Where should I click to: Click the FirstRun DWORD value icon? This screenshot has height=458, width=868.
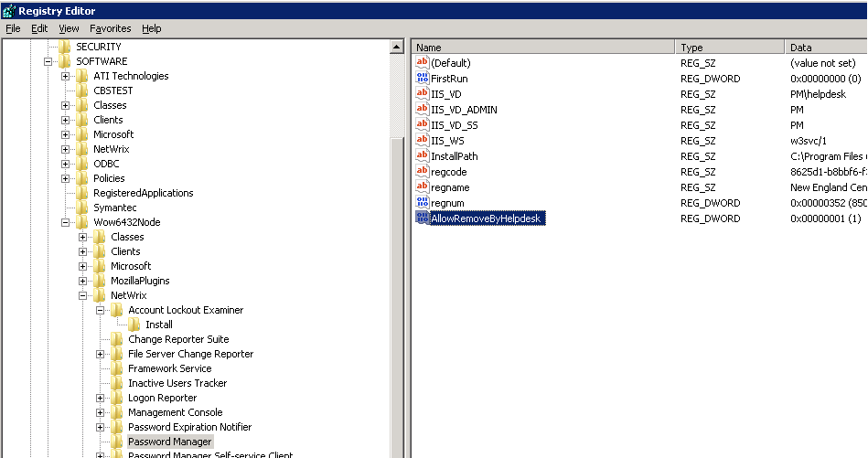tap(422, 79)
